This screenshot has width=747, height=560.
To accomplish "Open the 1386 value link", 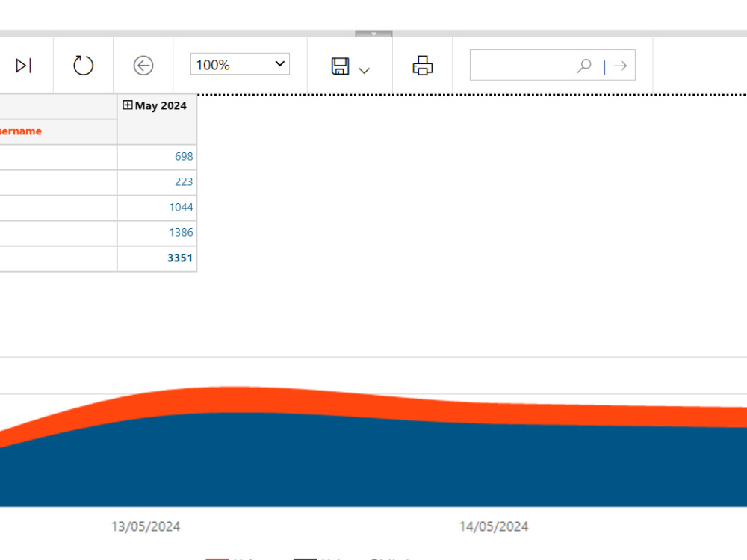I will (181, 232).
